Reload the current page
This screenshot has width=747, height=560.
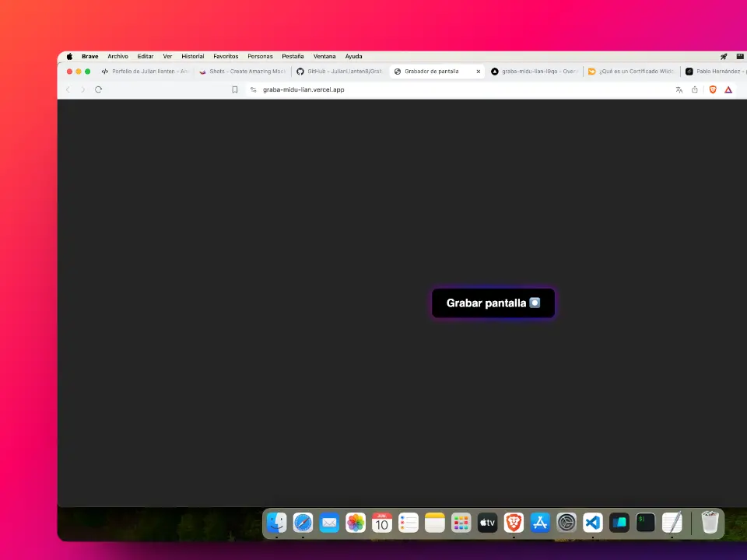98,89
